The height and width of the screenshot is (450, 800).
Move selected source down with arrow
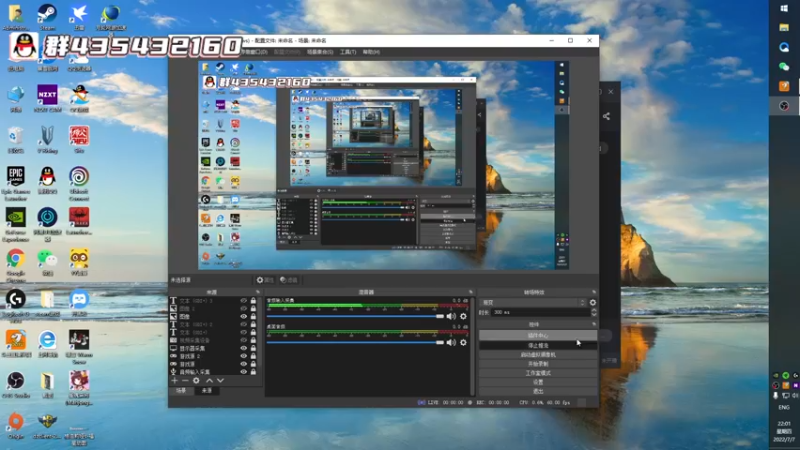[x=220, y=381]
